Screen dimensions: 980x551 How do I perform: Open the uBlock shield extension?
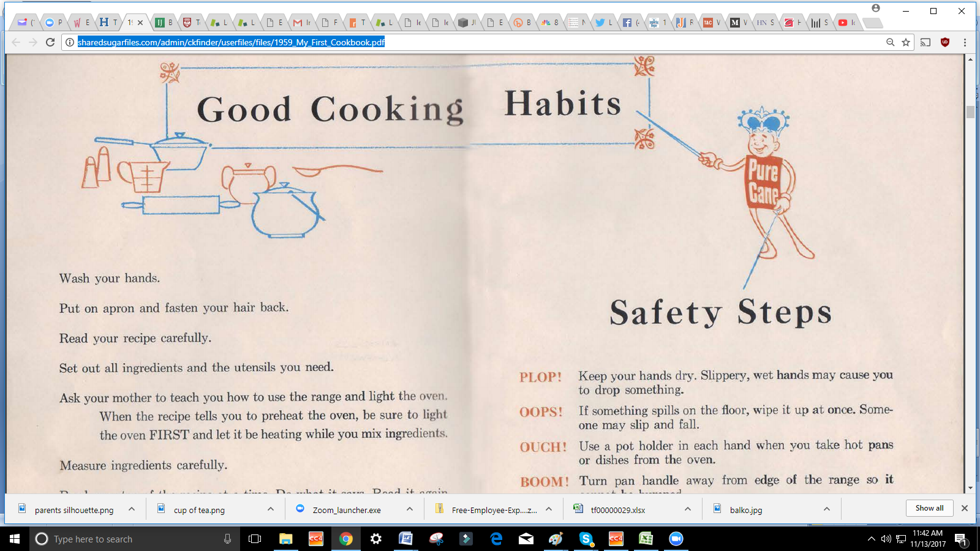pyautogui.click(x=945, y=42)
